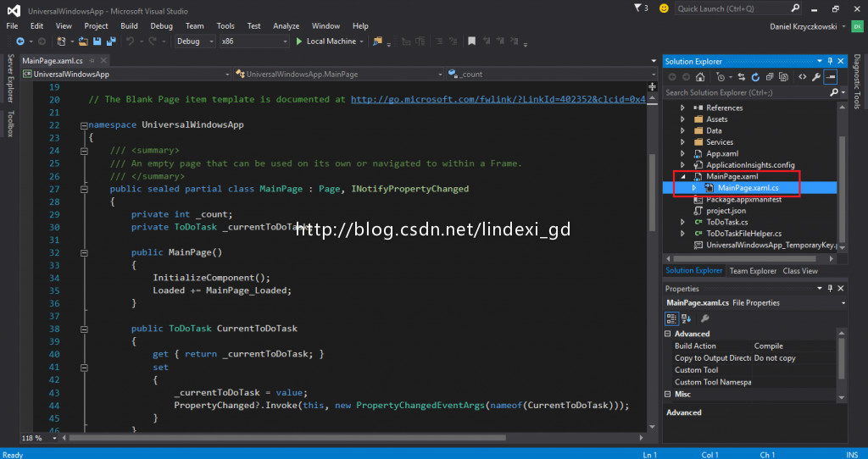Viewport: 868px width, 459px height.
Task: Switch to the Class View tab
Action: click(800, 271)
